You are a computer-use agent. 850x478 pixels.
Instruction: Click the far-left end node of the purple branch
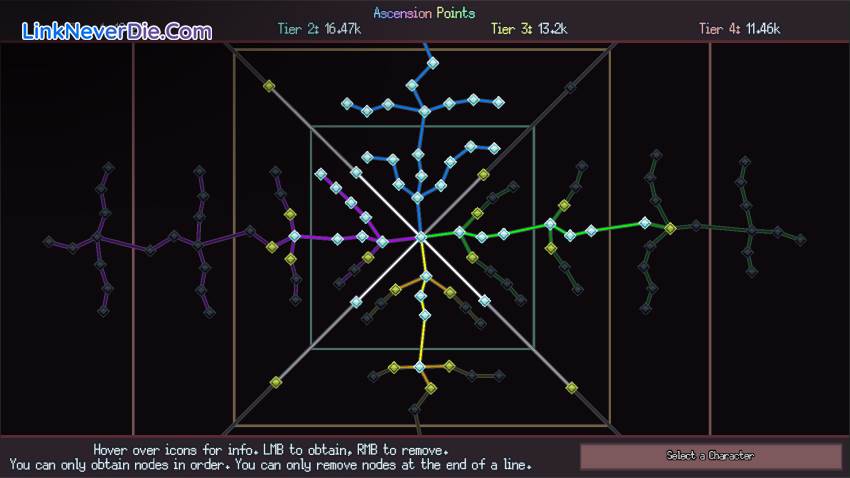click(47, 241)
